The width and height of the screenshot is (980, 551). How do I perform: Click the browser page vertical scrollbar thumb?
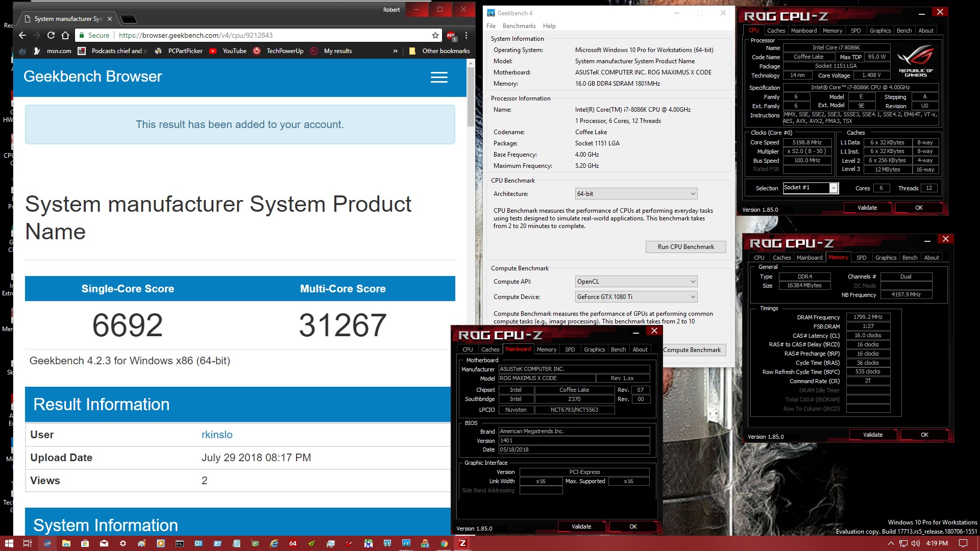click(471, 97)
